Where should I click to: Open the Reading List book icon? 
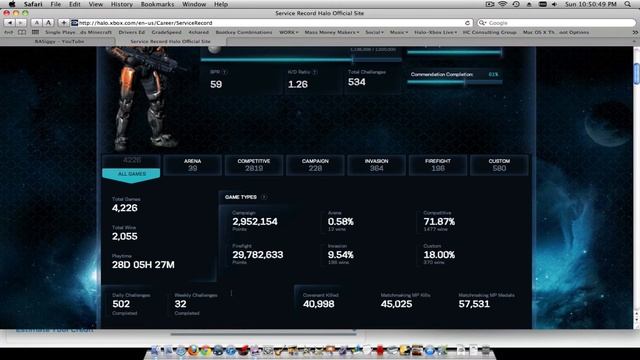coord(22,32)
